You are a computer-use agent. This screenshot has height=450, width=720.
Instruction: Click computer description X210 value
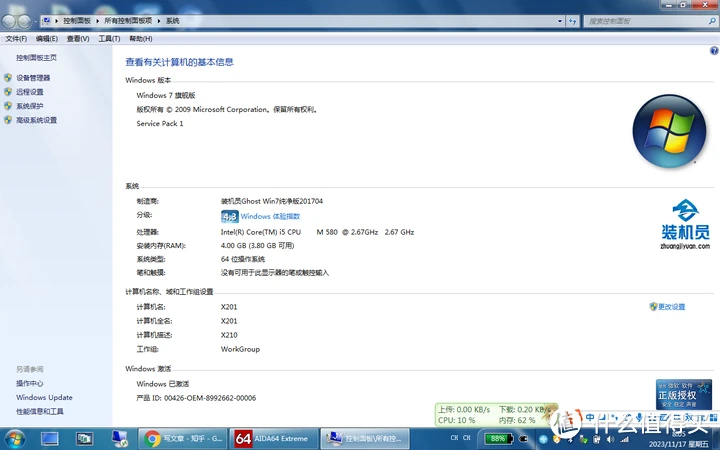[x=229, y=335]
